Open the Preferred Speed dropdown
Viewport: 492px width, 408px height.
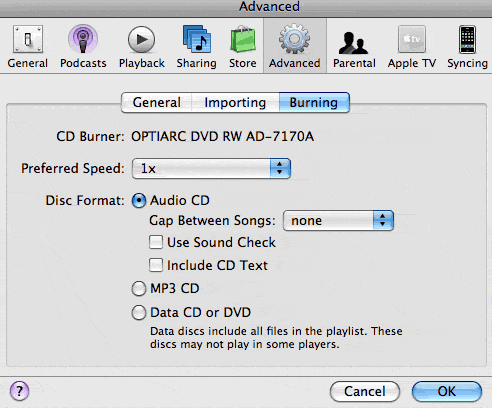211,168
